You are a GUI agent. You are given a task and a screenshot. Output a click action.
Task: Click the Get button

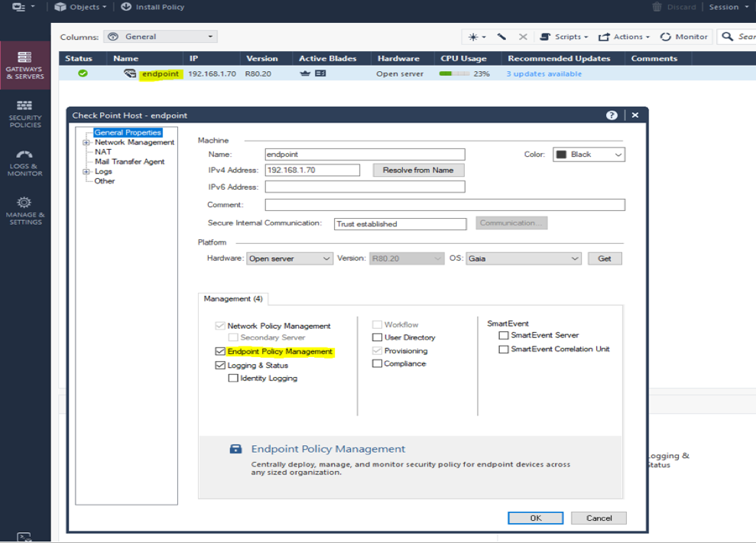coord(605,258)
